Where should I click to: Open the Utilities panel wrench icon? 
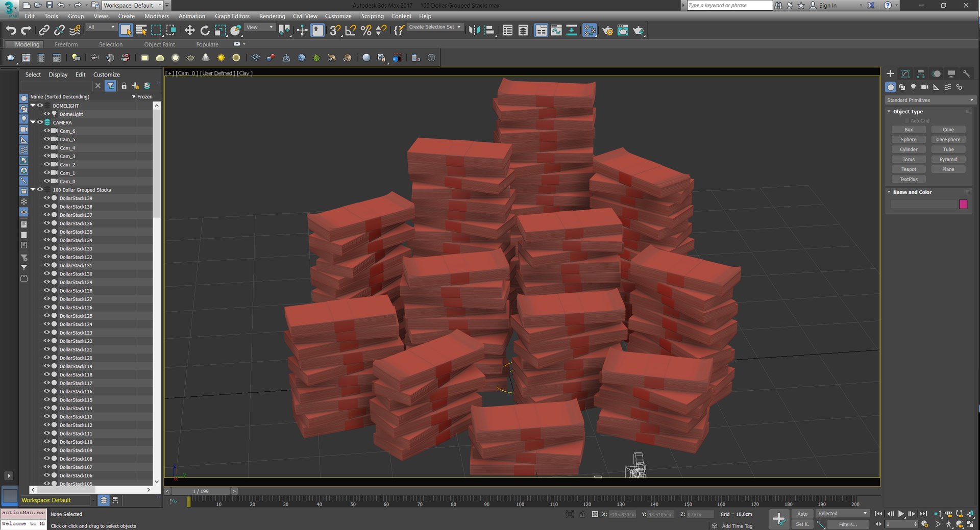(x=966, y=73)
